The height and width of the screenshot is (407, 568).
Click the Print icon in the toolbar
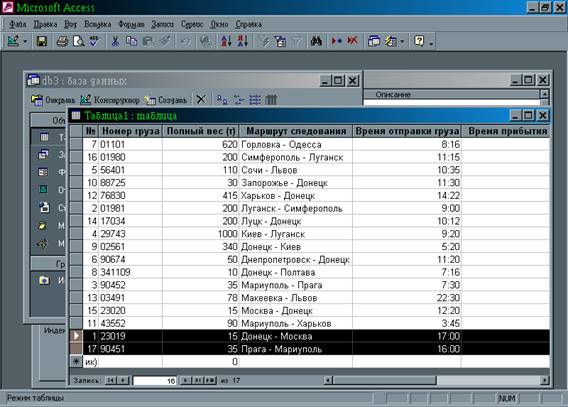pyautogui.click(x=62, y=41)
